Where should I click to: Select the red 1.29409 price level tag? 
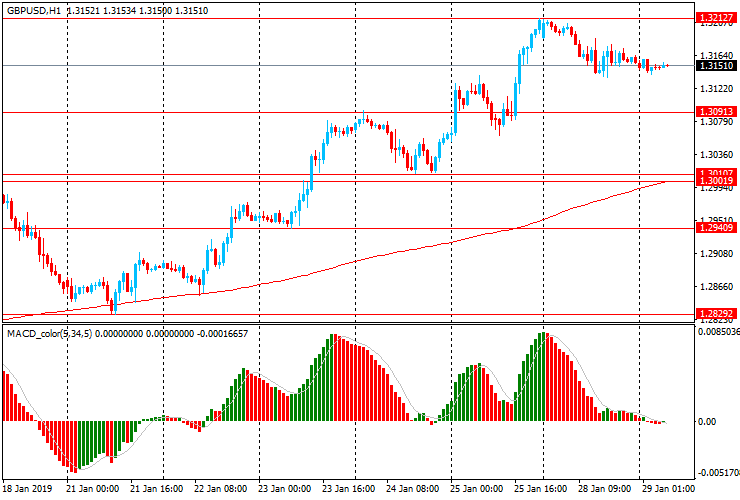[716, 228]
